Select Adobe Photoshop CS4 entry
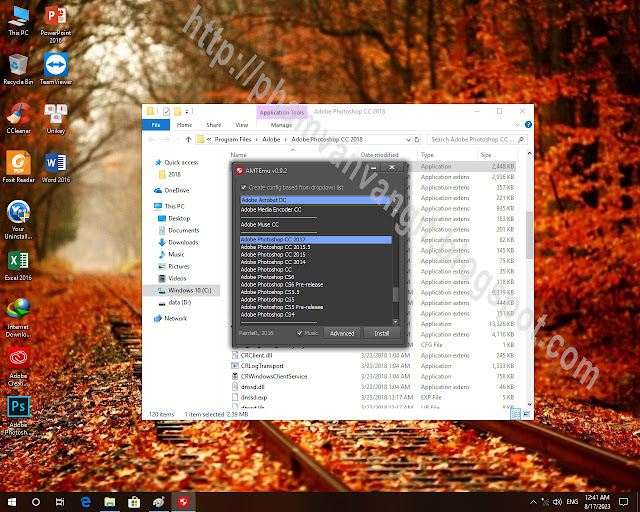640x512 pixels. (x=316, y=314)
